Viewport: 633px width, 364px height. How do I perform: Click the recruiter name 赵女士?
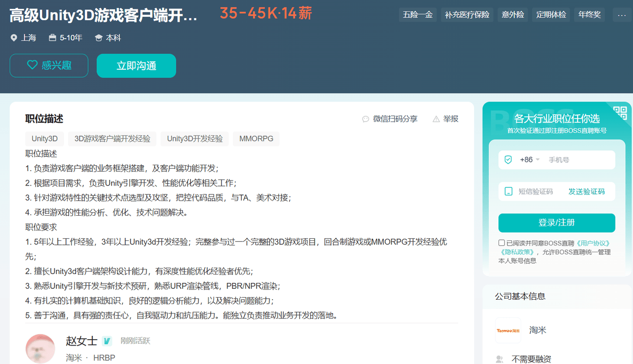click(x=82, y=341)
